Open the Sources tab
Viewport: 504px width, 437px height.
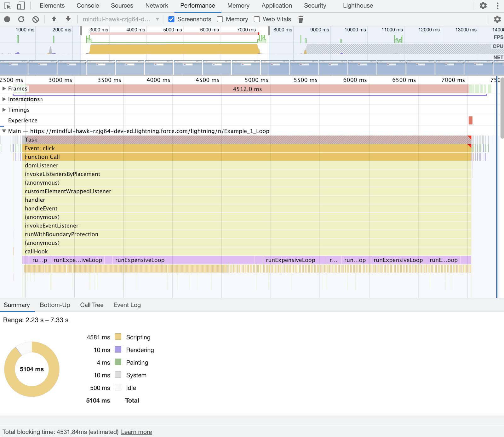tap(122, 6)
